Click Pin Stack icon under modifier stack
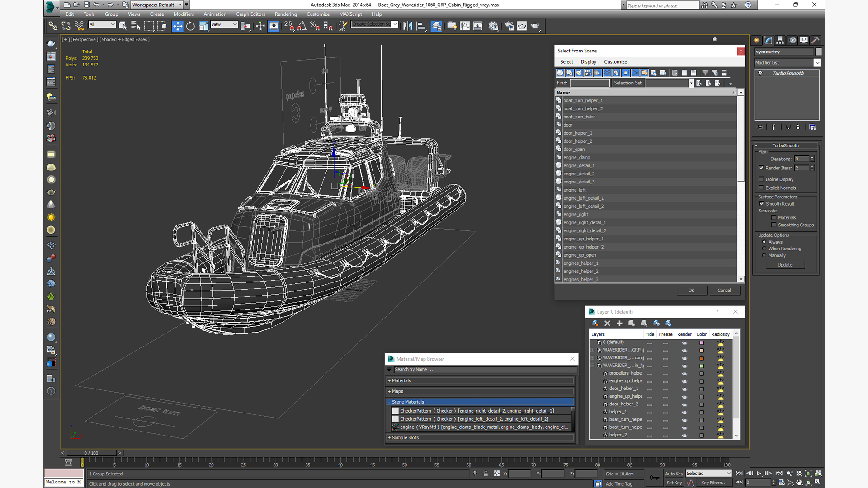 click(x=760, y=127)
